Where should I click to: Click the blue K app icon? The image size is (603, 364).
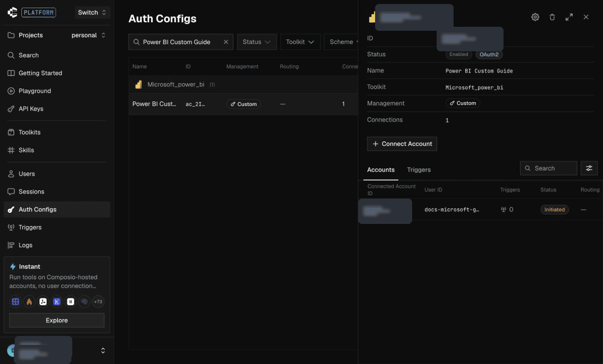click(x=57, y=302)
